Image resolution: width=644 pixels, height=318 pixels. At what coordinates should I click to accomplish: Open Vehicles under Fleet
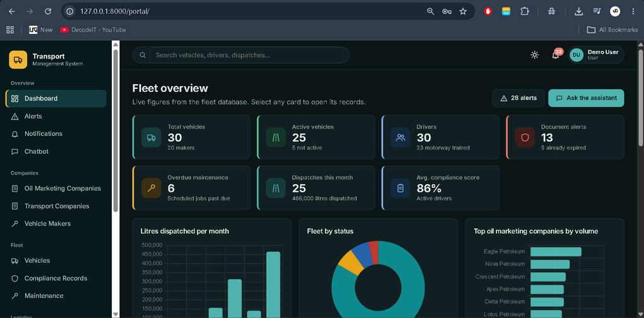[x=56, y=261]
